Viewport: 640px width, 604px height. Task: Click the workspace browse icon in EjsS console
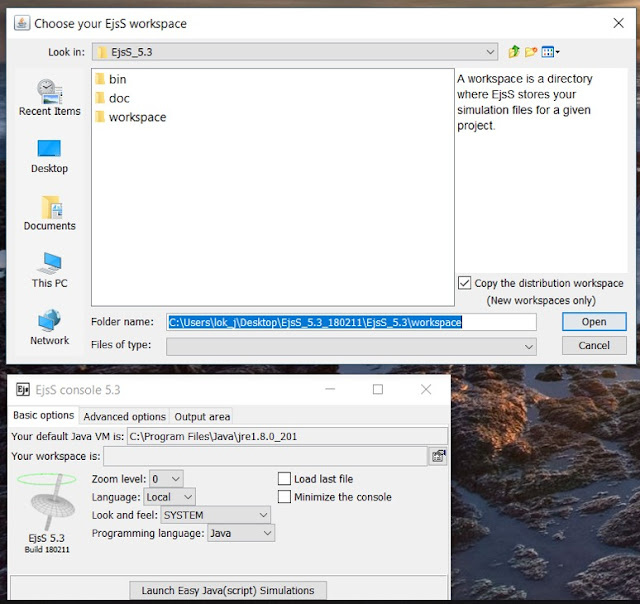click(x=438, y=456)
